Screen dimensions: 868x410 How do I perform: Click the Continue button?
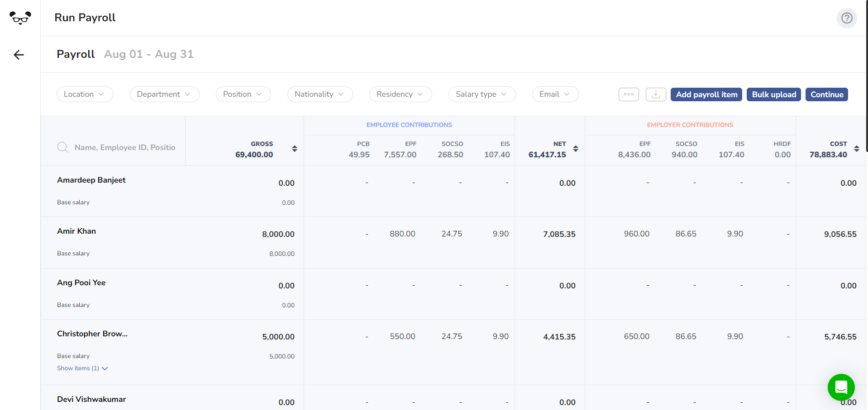tap(826, 94)
